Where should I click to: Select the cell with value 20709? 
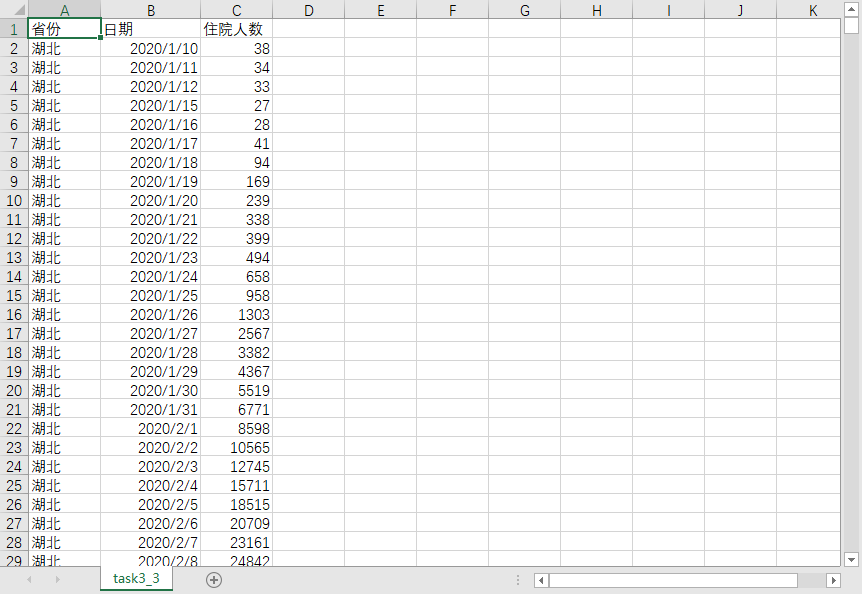(236, 523)
